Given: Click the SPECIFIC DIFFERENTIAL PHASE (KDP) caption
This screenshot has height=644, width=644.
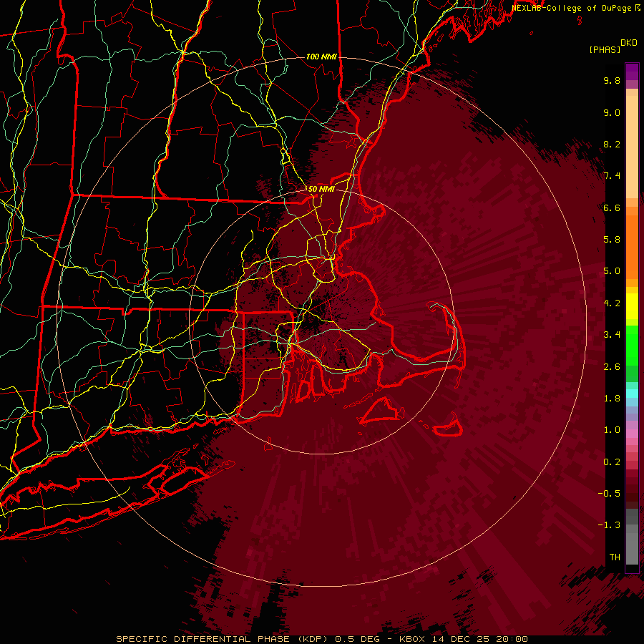Looking at the screenshot, I should (x=223, y=639).
